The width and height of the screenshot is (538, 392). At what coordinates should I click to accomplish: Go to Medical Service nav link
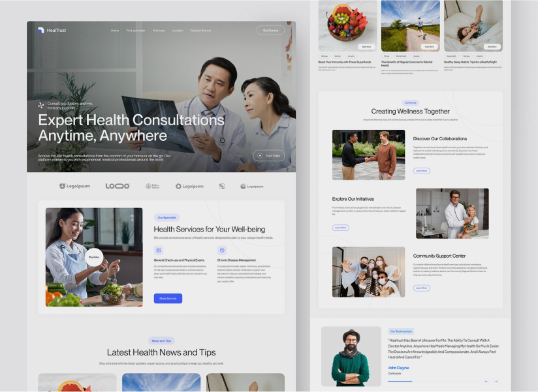pos(200,30)
